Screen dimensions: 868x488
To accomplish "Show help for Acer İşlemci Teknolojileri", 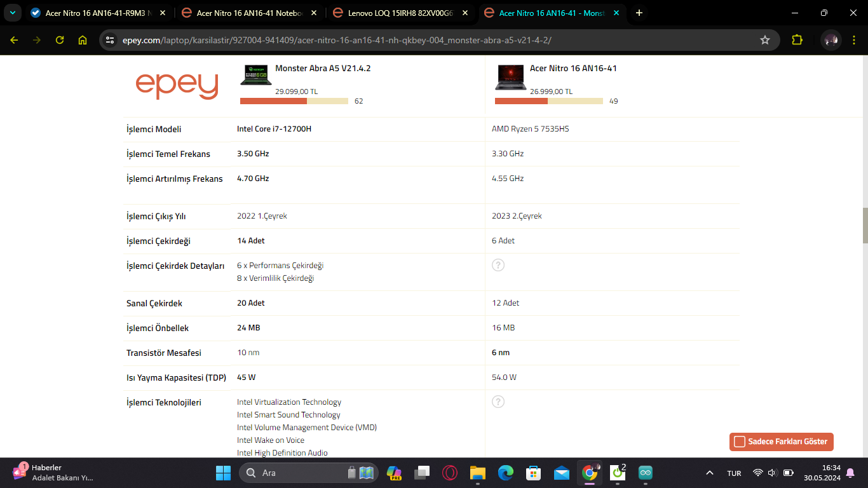I will 498,402.
